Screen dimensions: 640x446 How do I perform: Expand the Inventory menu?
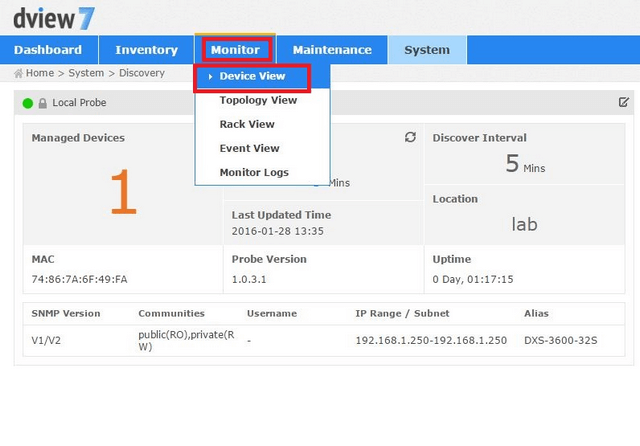[146, 50]
